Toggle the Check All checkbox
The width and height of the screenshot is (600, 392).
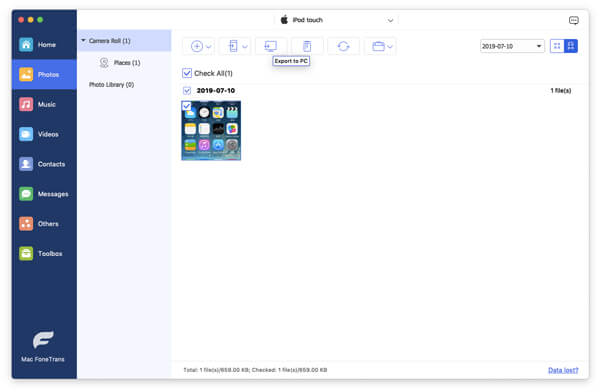(187, 73)
